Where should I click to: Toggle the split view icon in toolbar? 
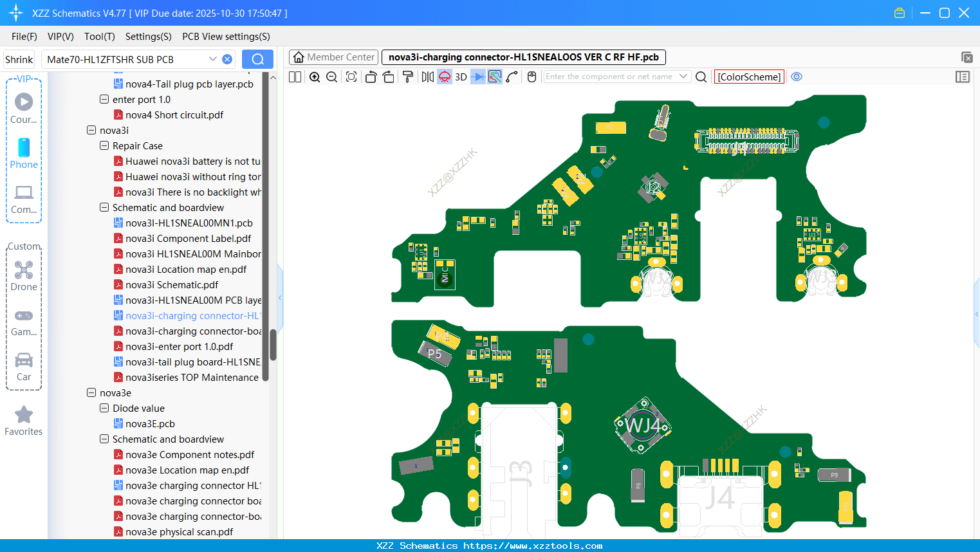tap(295, 77)
